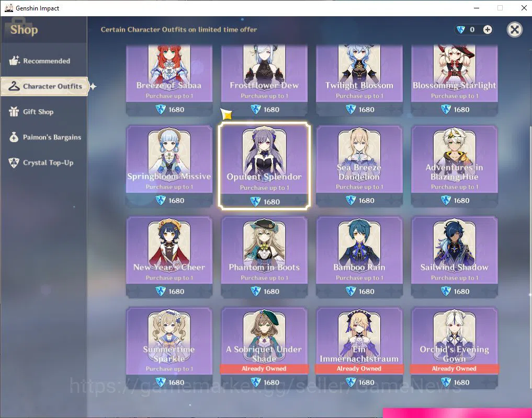The width and height of the screenshot is (532, 418).
Task: Click crystal icon under New Year's Cheer
Action: 161,291
